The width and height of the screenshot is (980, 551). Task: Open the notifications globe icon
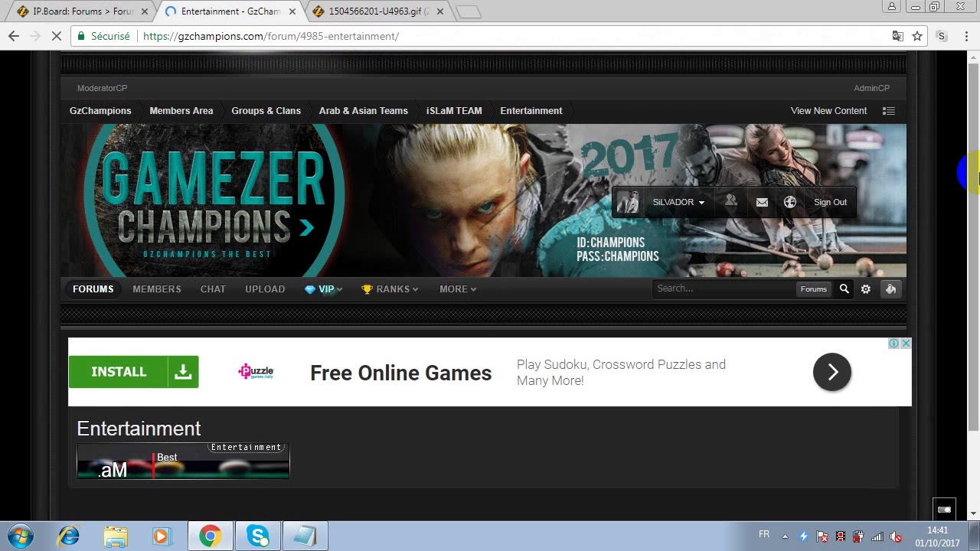point(790,202)
